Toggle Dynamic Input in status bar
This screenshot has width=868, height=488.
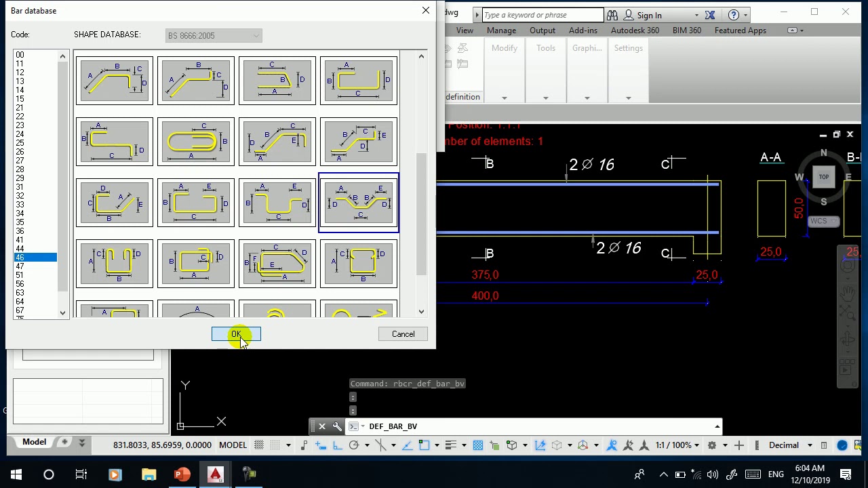321,445
